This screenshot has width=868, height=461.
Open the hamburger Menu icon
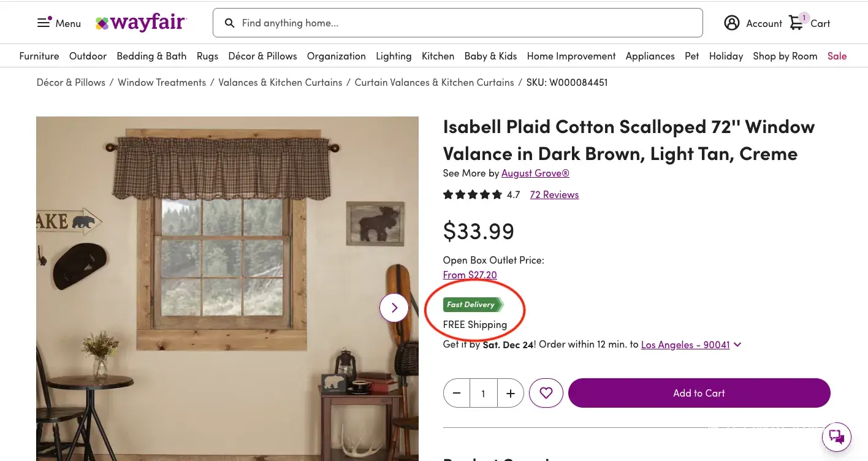click(44, 23)
